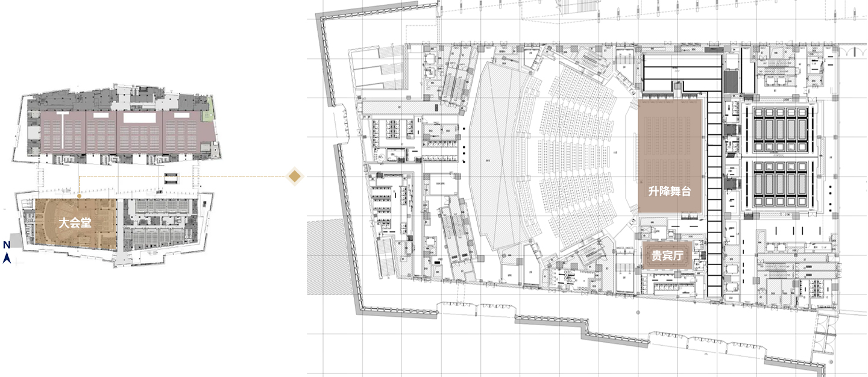Click the 大会堂 label on the key plan
This screenshot has height=377, width=868.
coord(75,223)
